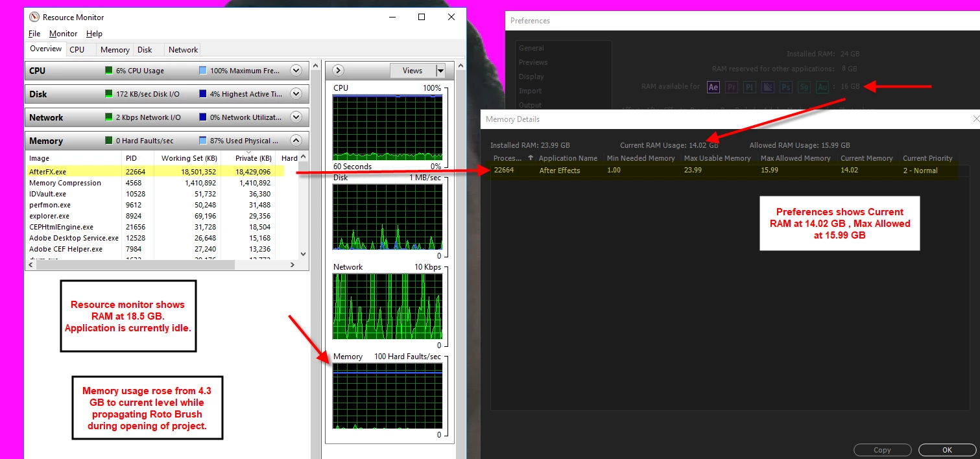Click the sort arrow in Process ID column
The height and width of the screenshot is (459, 980).
pos(531,158)
